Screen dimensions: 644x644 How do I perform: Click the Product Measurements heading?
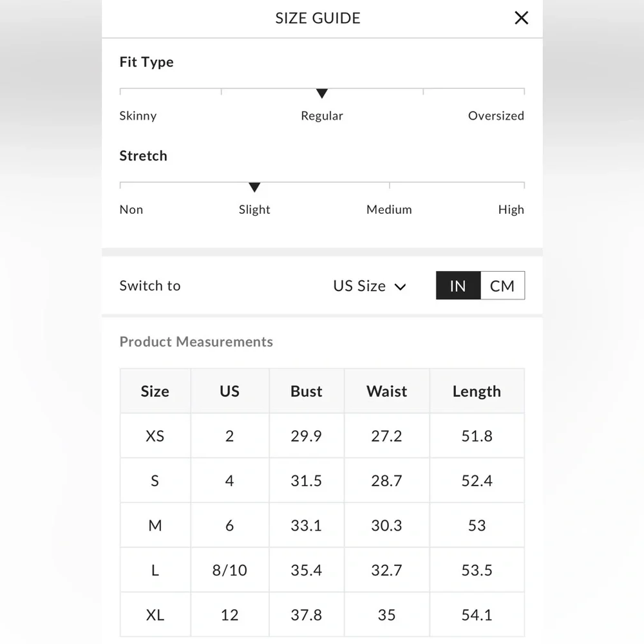(x=196, y=342)
